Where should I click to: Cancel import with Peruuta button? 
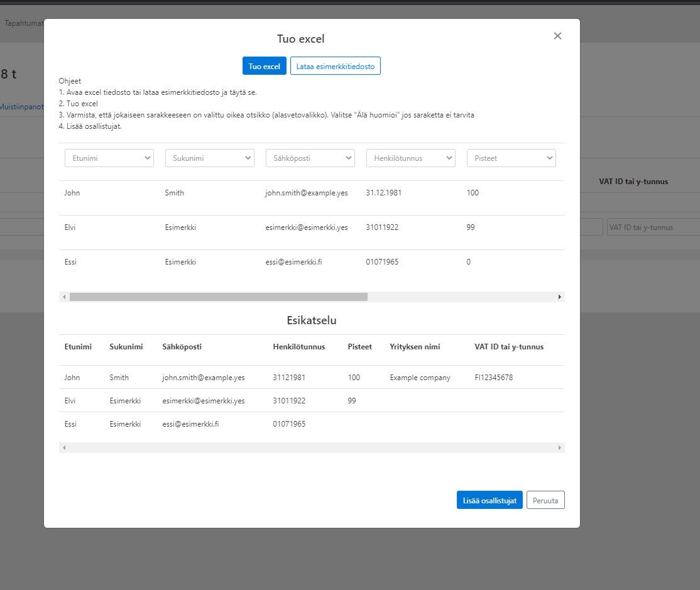(545, 500)
